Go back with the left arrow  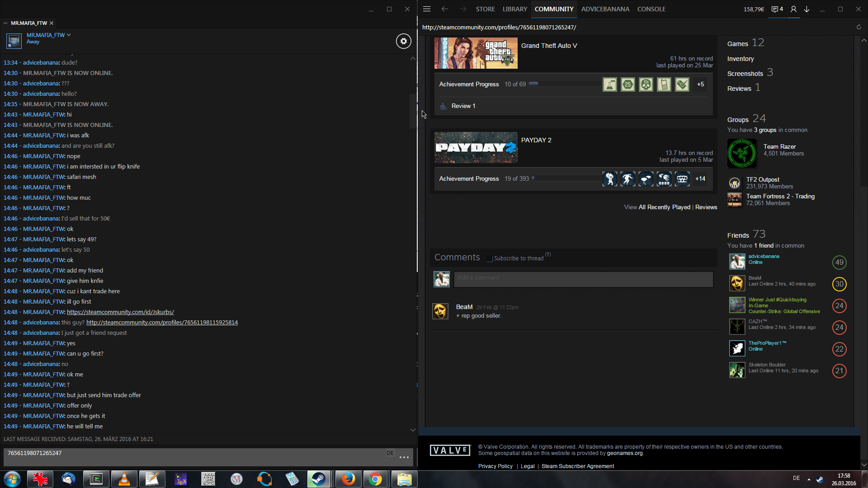[444, 9]
